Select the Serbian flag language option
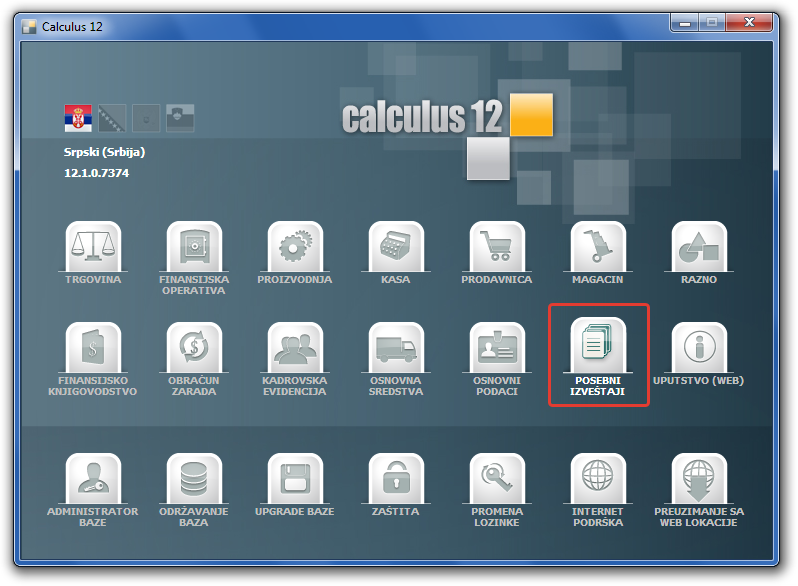Screen dimensions: 798x586 pyautogui.click(x=77, y=118)
